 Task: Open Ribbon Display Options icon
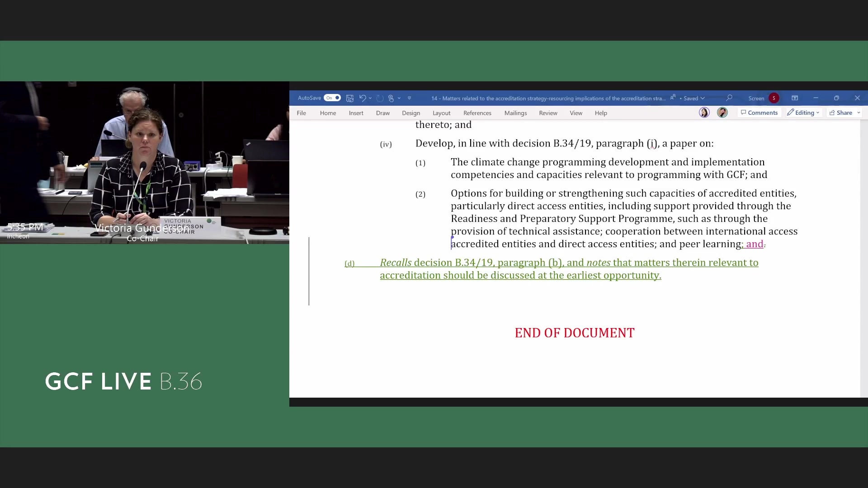pyautogui.click(x=795, y=98)
